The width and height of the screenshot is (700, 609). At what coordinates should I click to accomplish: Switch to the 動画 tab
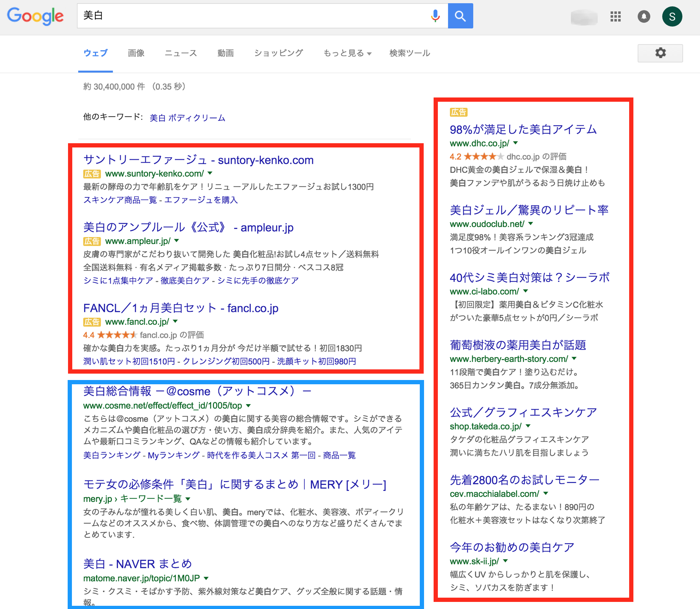coord(225,53)
